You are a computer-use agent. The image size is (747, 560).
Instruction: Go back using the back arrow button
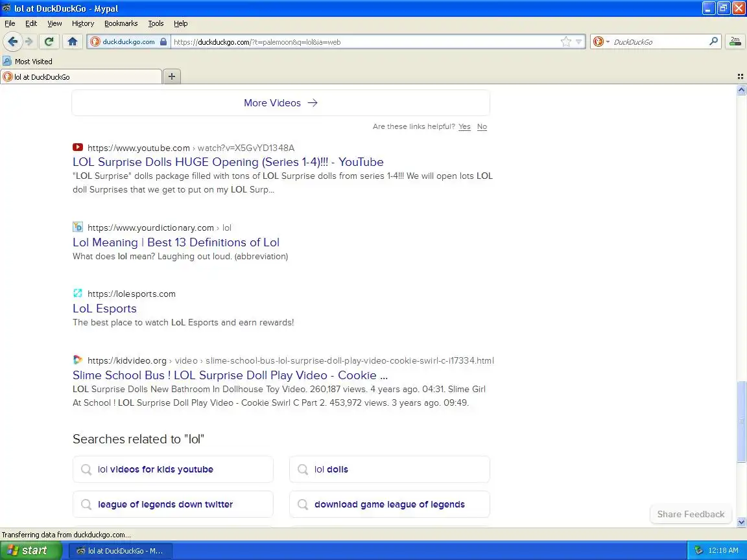(x=13, y=41)
